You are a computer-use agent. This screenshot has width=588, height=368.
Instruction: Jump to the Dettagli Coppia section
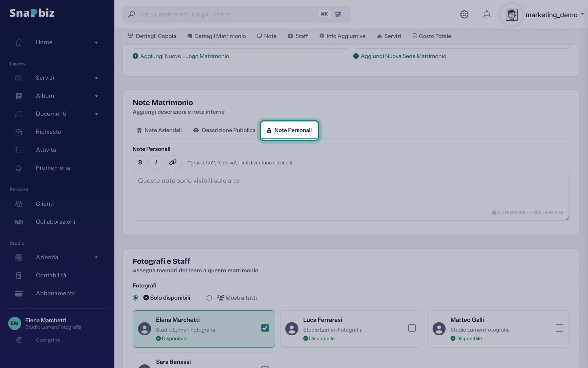click(x=152, y=36)
